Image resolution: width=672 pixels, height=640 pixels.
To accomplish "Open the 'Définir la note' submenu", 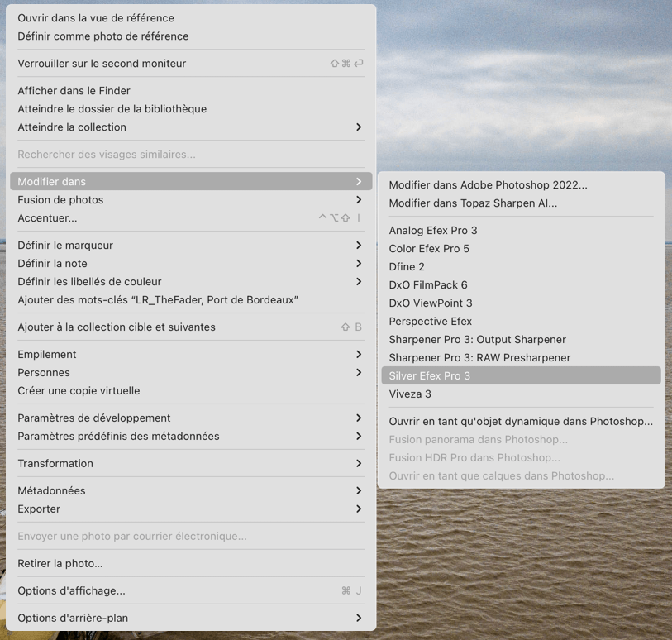I will pos(191,263).
